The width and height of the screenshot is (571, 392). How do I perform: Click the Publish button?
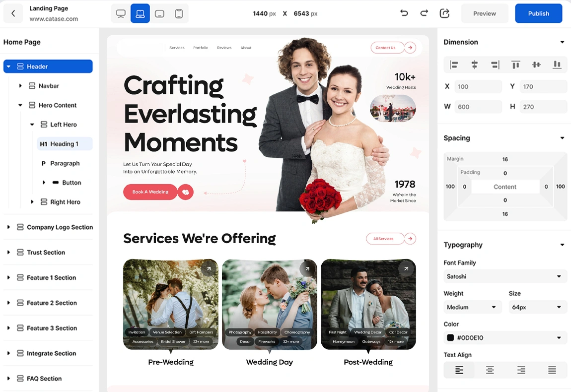(x=538, y=13)
